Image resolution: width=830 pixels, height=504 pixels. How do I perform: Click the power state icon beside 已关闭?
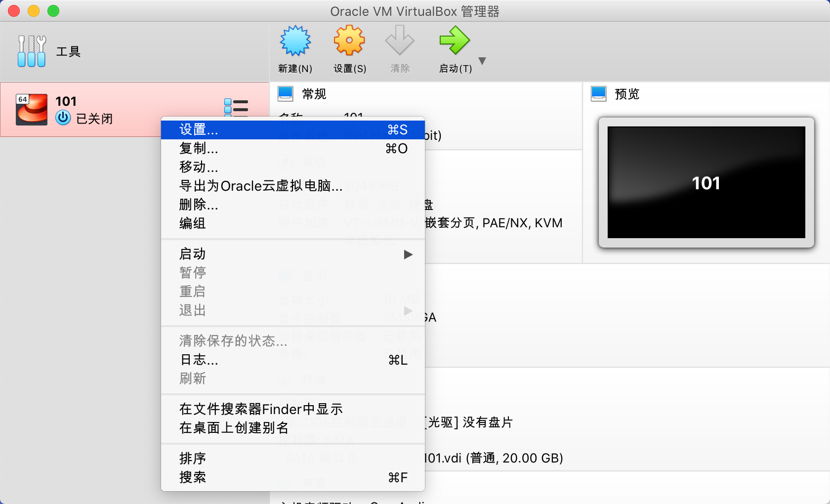pos(63,118)
